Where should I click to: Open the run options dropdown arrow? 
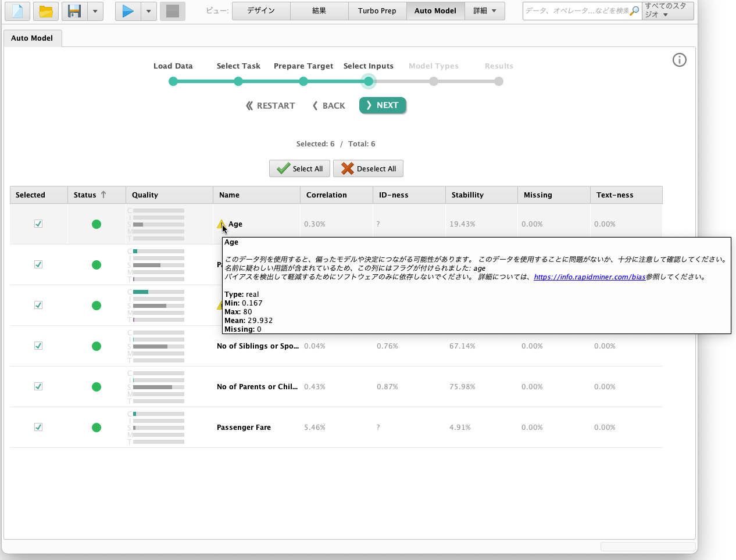point(149,11)
